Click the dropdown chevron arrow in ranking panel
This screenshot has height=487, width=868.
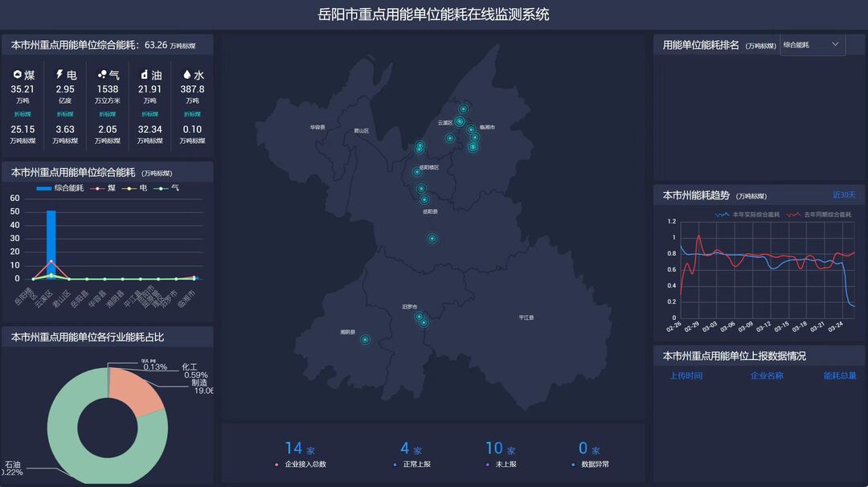[835, 44]
